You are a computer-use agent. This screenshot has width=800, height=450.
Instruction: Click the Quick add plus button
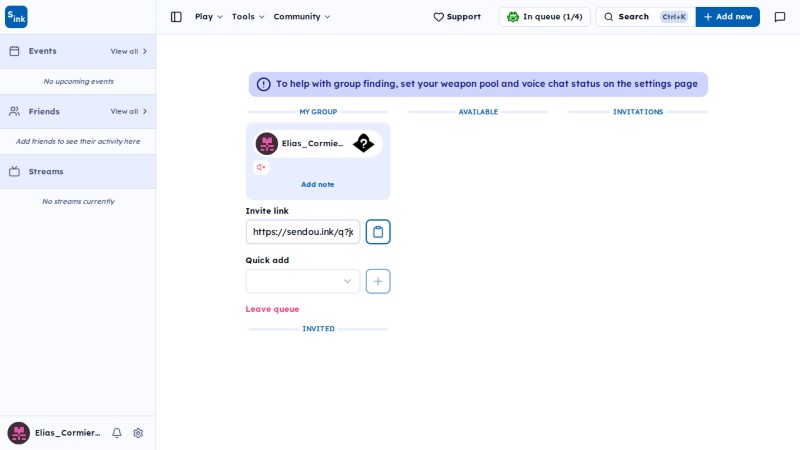click(x=378, y=281)
